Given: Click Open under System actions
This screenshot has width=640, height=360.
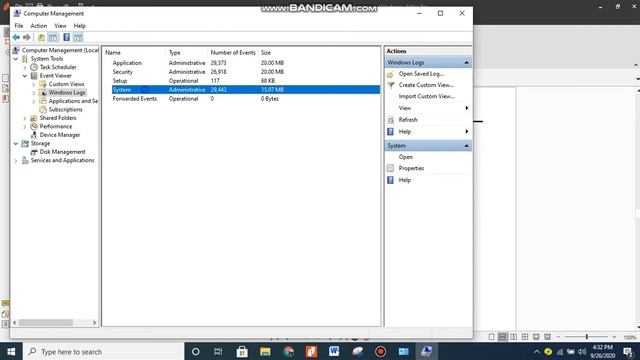Looking at the screenshot, I should pyautogui.click(x=406, y=157).
